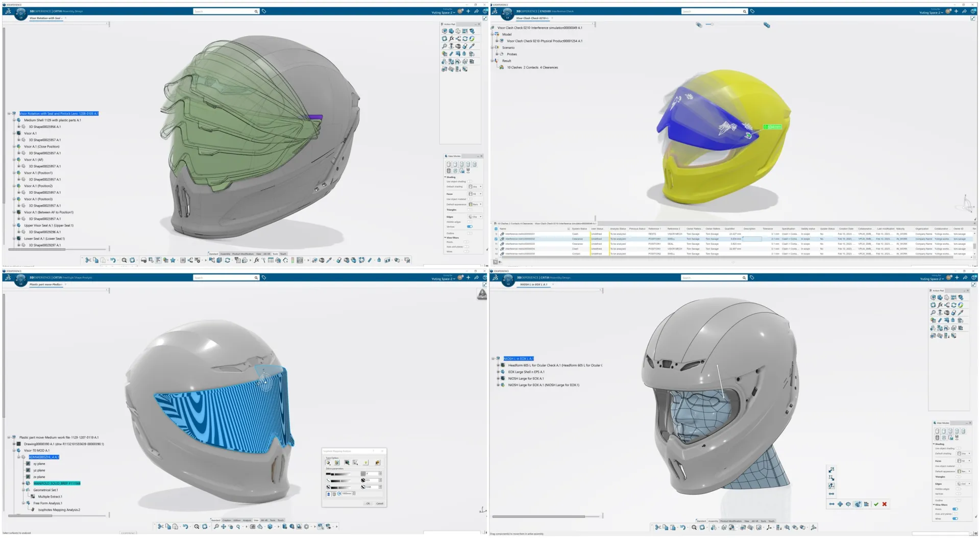This screenshot has height=538, width=980.
Task: Select the Visor Clash Check 0210 document tab
Action: coord(532,18)
